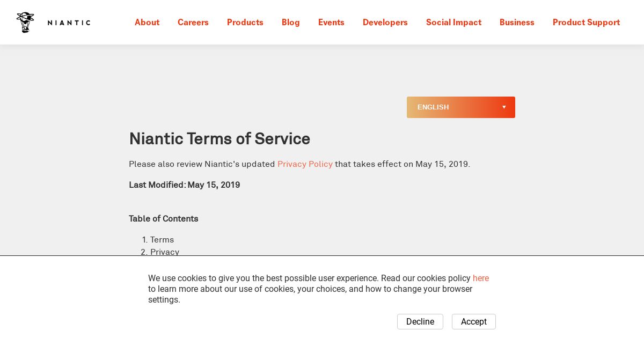Click the language dropdown arrow
644x338 pixels.
click(504, 107)
